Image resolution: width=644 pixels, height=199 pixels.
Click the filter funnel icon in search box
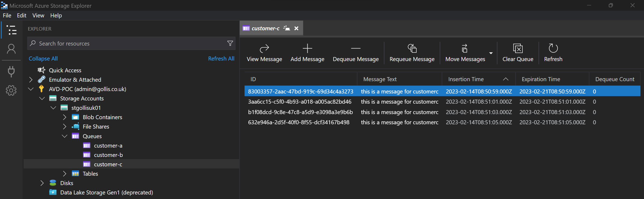point(230,43)
